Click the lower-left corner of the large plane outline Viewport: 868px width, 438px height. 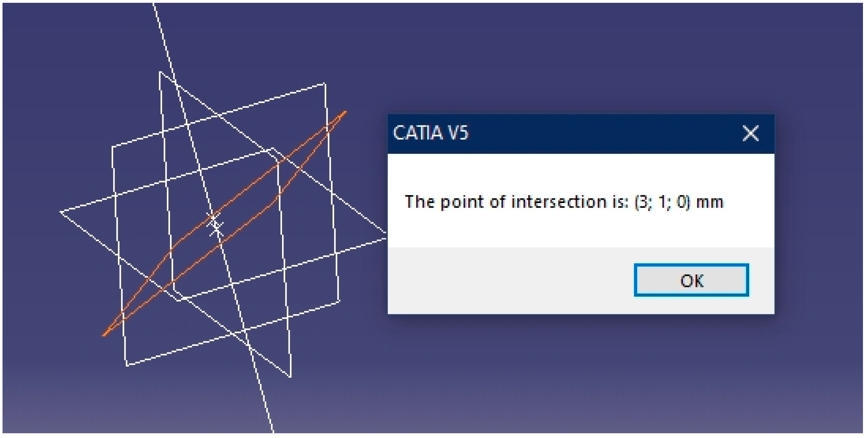(127, 365)
